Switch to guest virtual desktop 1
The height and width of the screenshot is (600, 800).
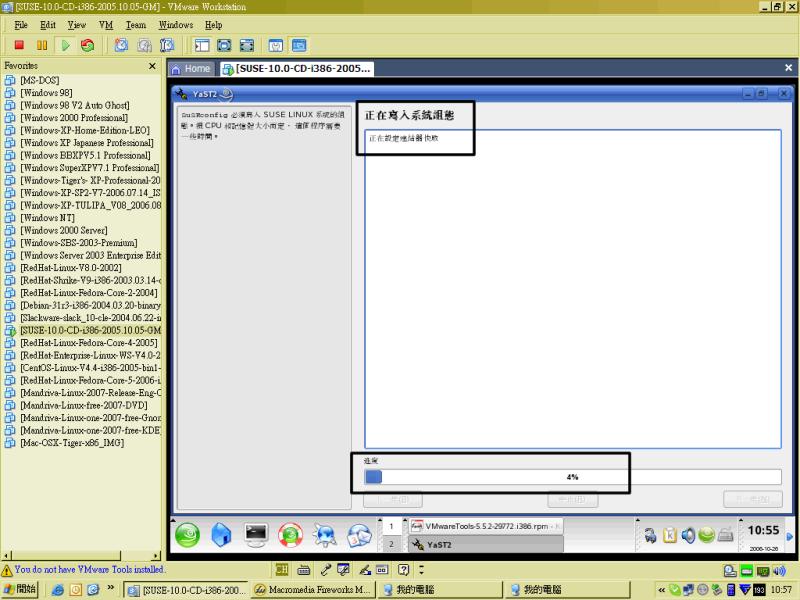[391, 526]
